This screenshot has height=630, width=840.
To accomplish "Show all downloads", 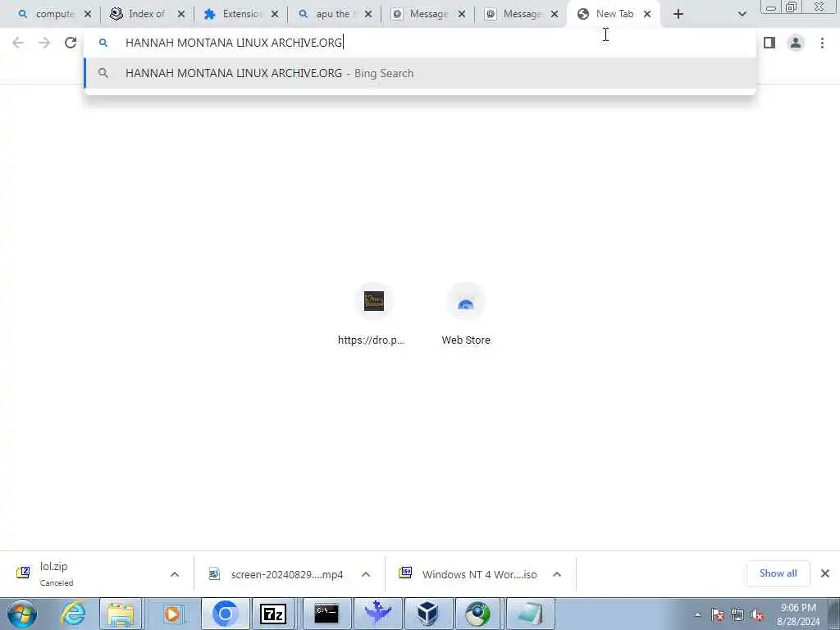I will pos(778,573).
